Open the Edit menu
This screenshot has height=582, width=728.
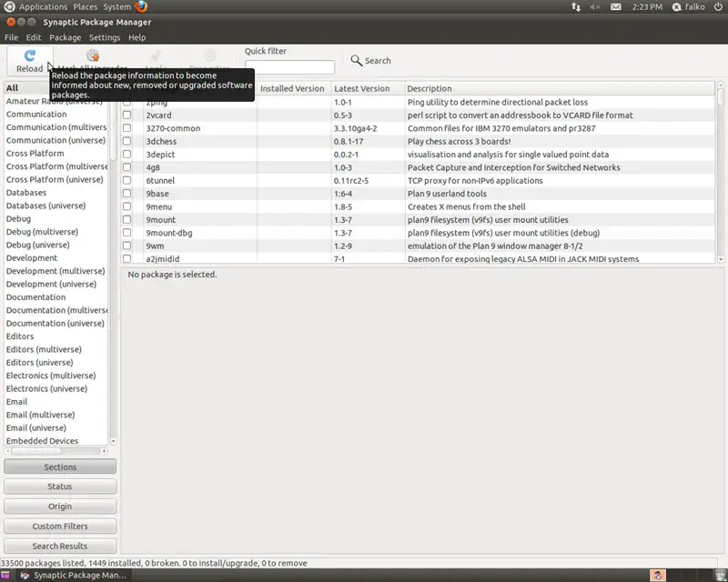point(34,37)
